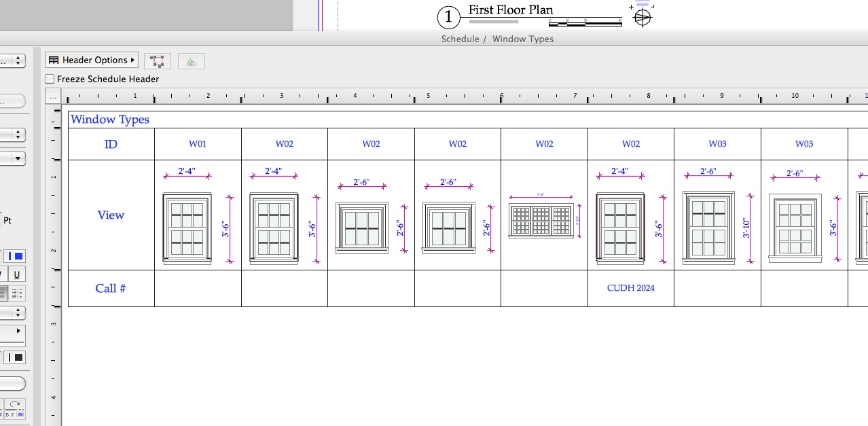The width and height of the screenshot is (868, 426).
Task: Select Window Types in the breadcrumb
Action: 523,39
